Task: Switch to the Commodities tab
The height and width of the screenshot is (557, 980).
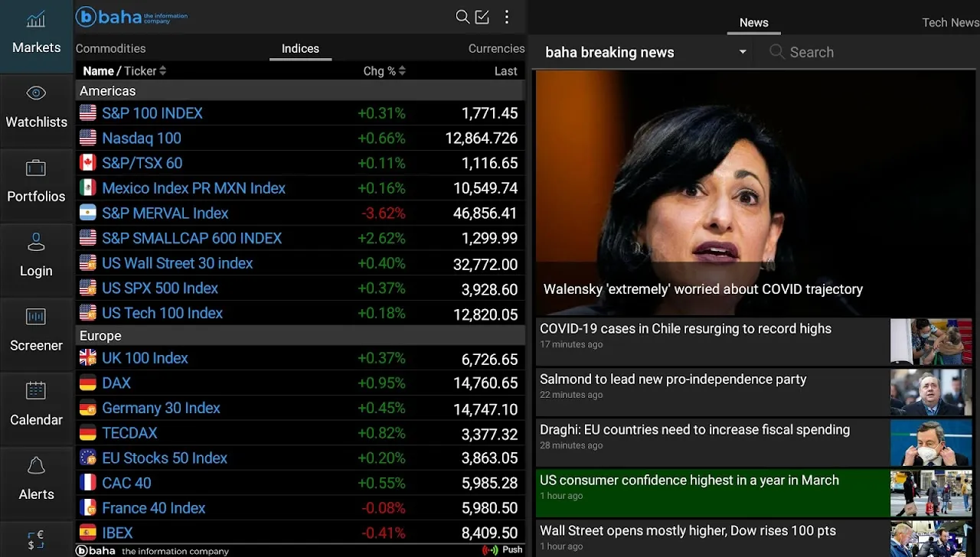Action: pyautogui.click(x=110, y=48)
